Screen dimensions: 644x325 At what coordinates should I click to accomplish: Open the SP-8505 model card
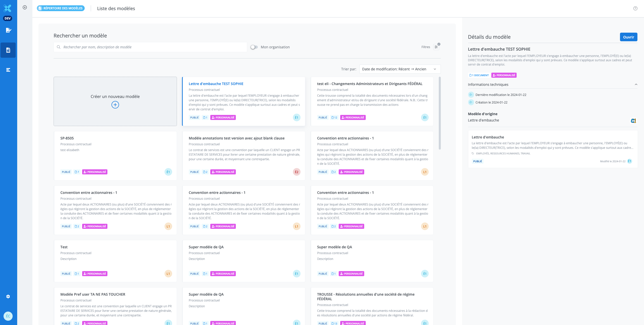click(115, 155)
